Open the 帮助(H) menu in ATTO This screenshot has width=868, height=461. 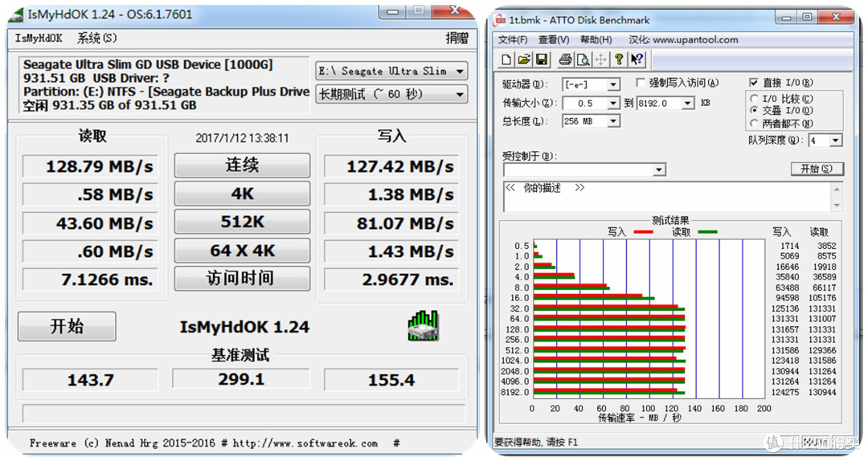coord(596,40)
